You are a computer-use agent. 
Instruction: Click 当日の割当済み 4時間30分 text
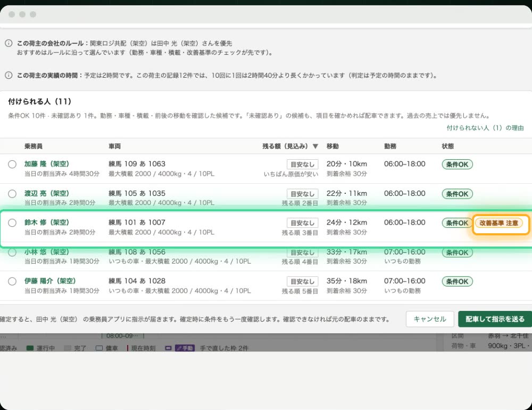pyautogui.click(x=62, y=174)
